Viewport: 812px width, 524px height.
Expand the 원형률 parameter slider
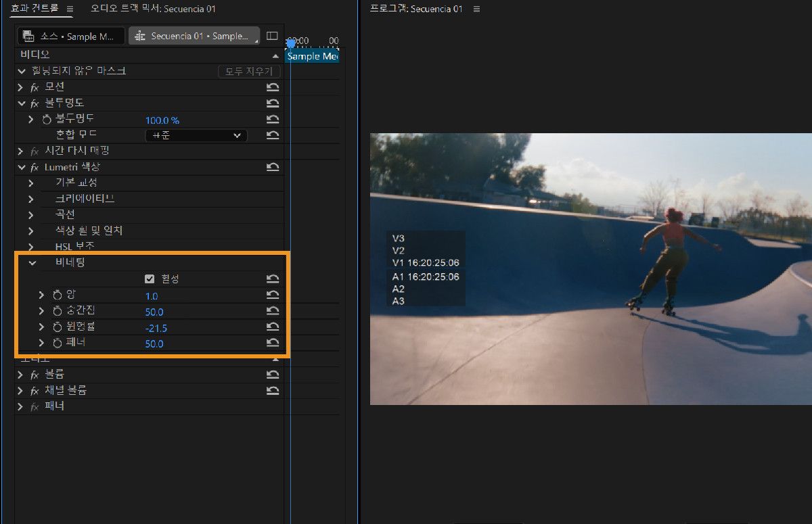42,327
